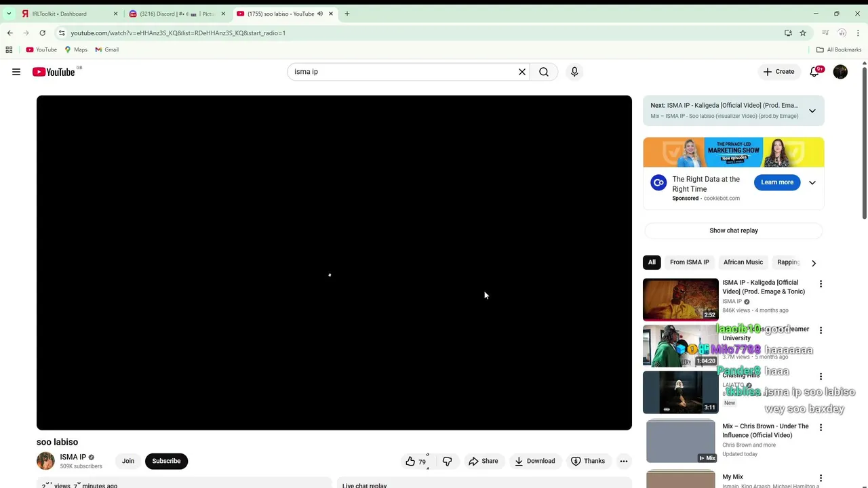Show more filter chips with arrow
The width and height of the screenshot is (868, 488).
[x=814, y=263]
